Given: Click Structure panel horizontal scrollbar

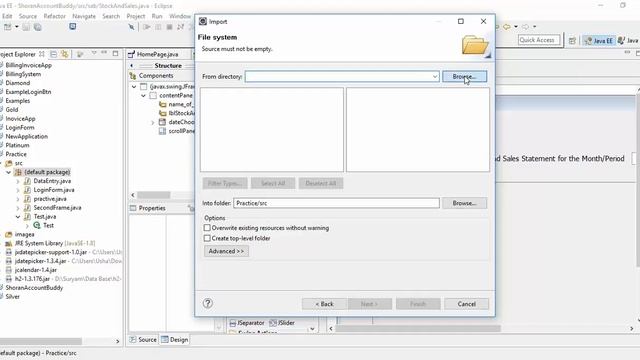Looking at the screenshot, I should [153, 195].
